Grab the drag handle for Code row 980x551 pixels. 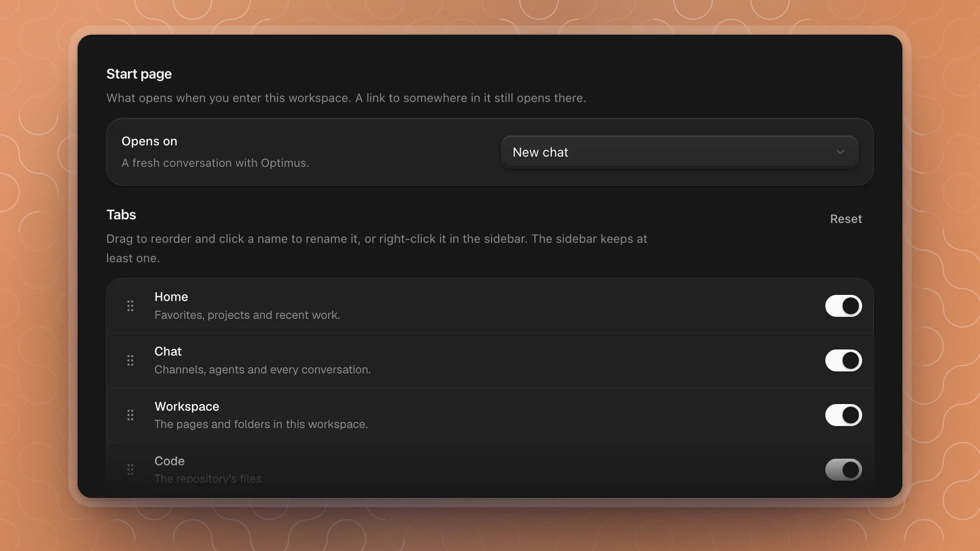click(x=130, y=469)
